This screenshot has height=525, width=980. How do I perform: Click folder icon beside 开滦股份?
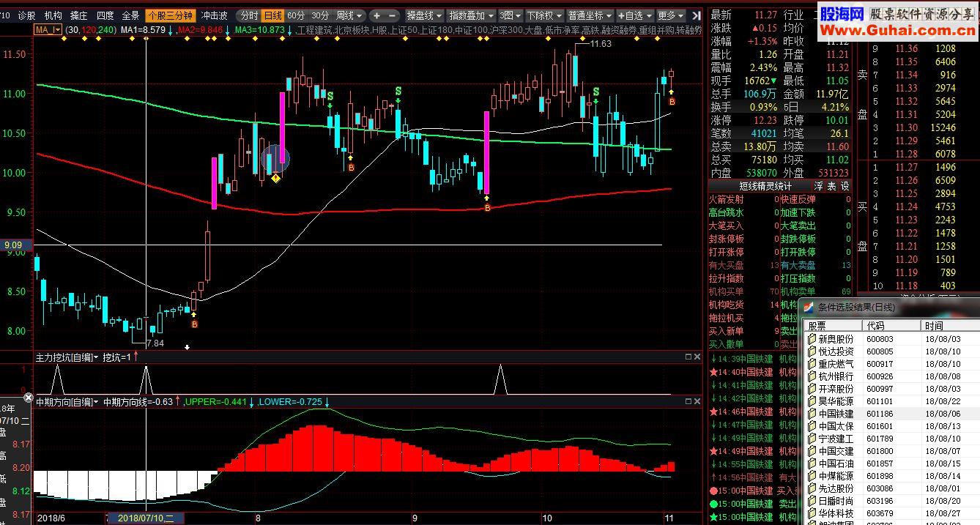point(812,389)
